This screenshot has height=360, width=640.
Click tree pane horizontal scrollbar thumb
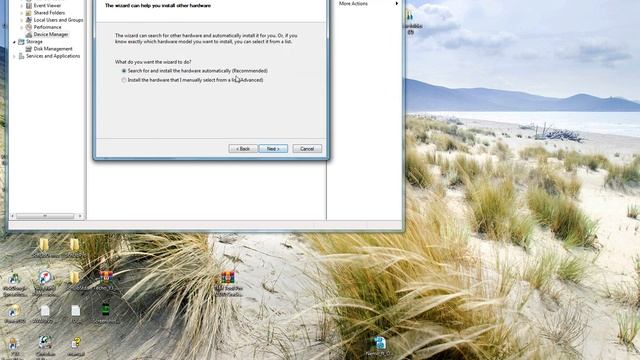pos(45,216)
